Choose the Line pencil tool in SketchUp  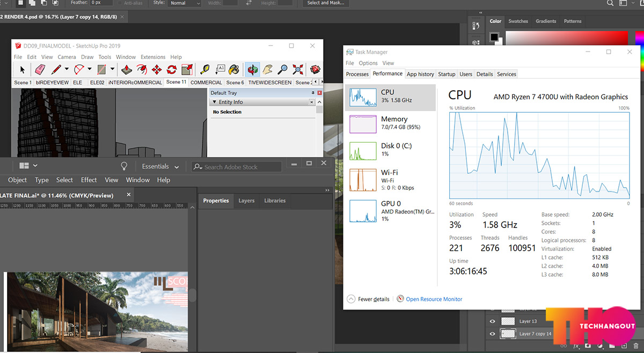point(56,69)
